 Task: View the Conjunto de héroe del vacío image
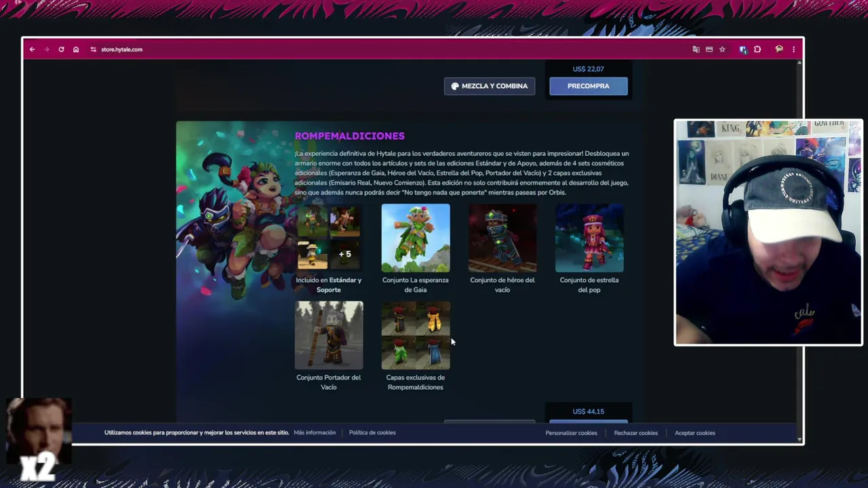click(502, 238)
